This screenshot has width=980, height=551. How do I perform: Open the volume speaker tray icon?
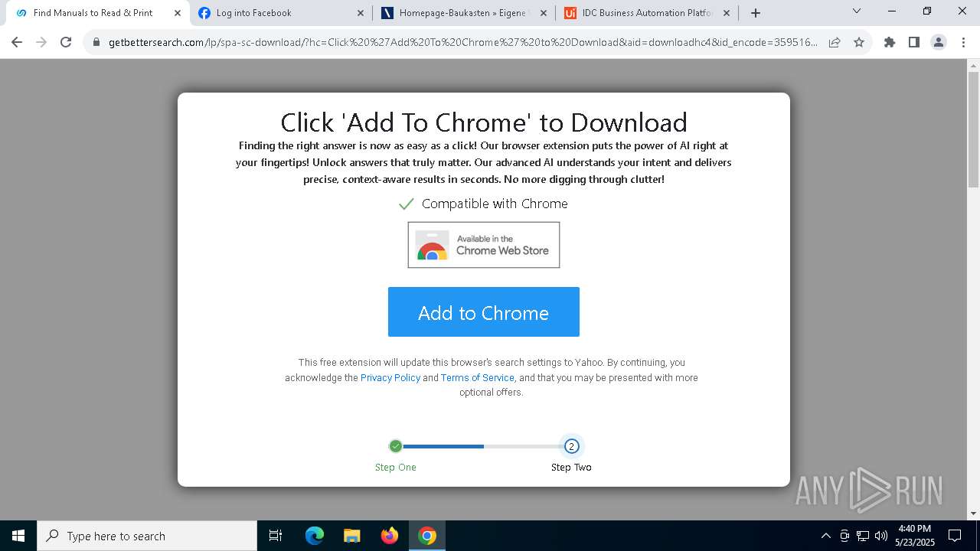(x=881, y=536)
